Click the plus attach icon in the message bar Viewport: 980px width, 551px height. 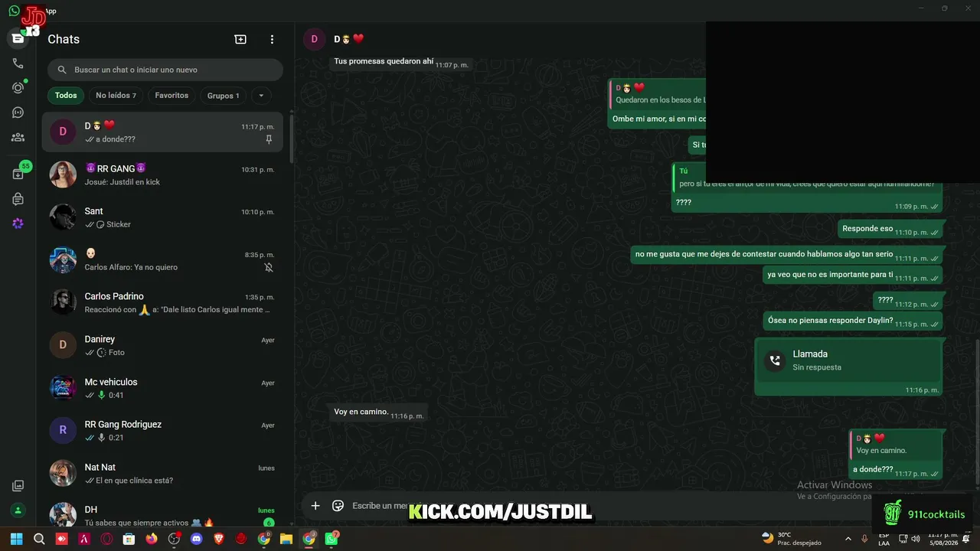pyautogui.click(x=315, y=506)
